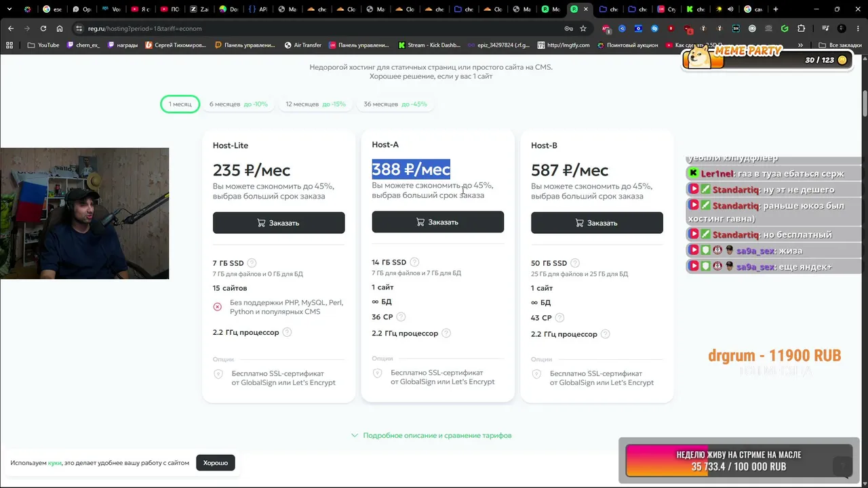Screen dimensions: 868x488
Task: Open the Stream - Kick Dashboard bookmark
Action: [429, 45]
